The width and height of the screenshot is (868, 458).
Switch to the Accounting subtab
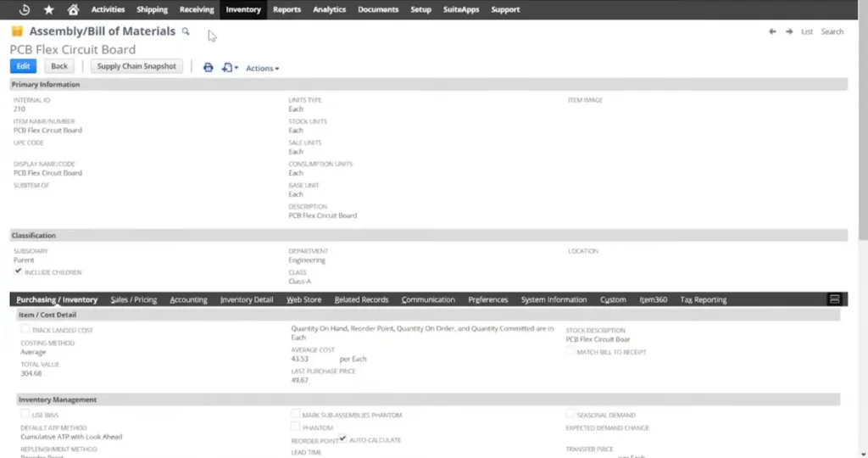[x=188, y=299]
